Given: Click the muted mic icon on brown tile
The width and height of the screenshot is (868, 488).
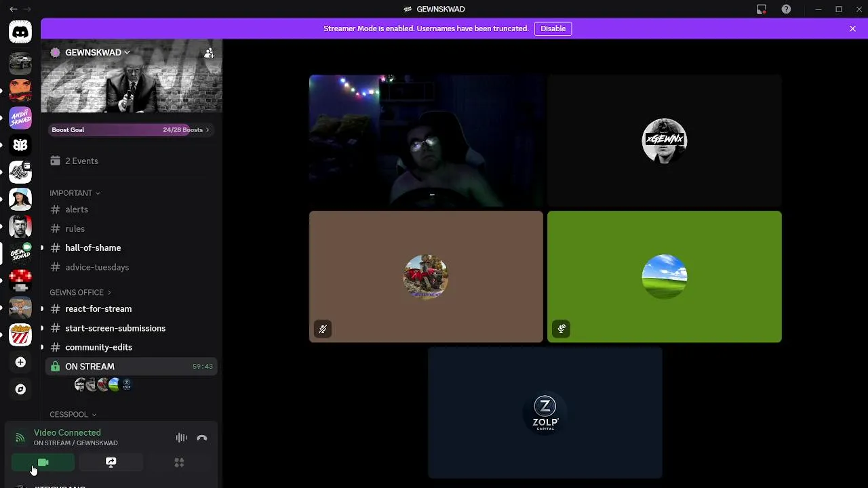Looking at the screenshot, I should (x=323, y=329).
